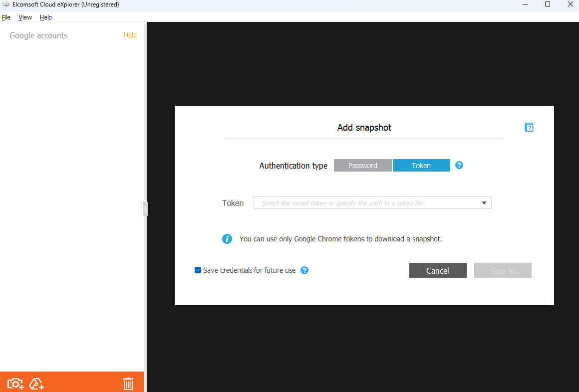Viewport: 579px width, 392px height.
Task: Click the sidebar splitter handle
Action: pyautogui.click(x=145, y=209)
